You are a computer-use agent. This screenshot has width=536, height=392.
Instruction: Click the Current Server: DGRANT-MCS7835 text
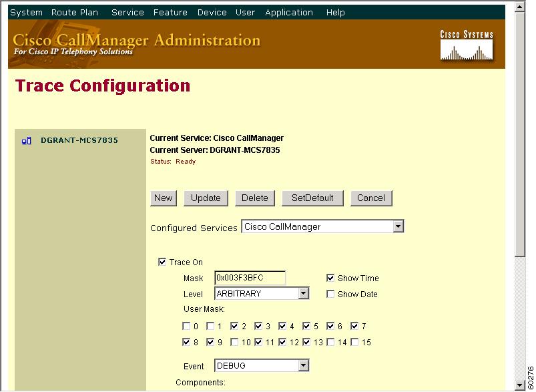[x=215, y=150]
